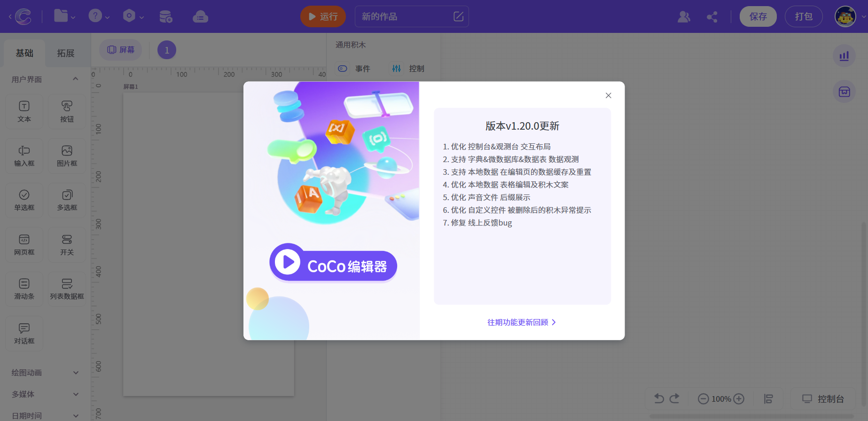
Task: Switch to the 拓展 tab
Action: 66,53
